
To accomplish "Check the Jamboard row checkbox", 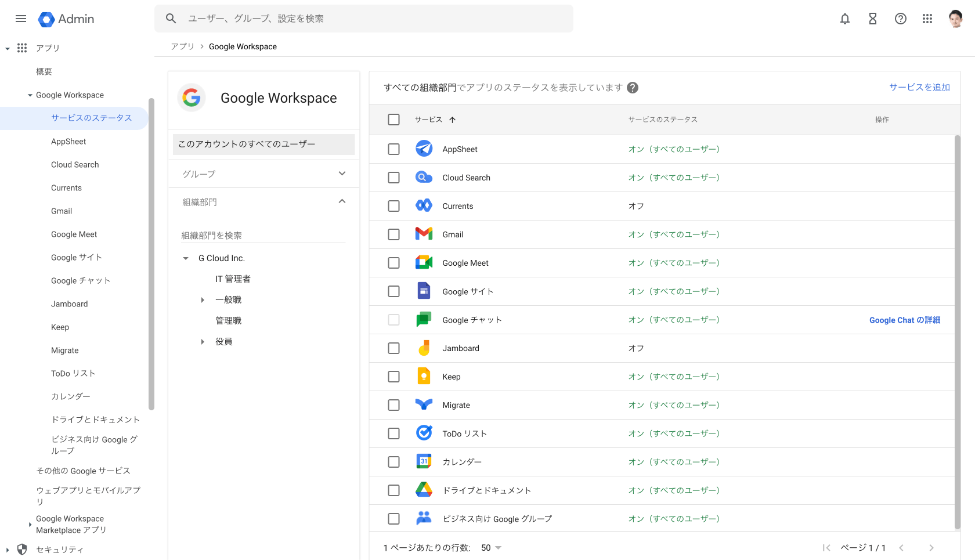I will click(394, 348).
